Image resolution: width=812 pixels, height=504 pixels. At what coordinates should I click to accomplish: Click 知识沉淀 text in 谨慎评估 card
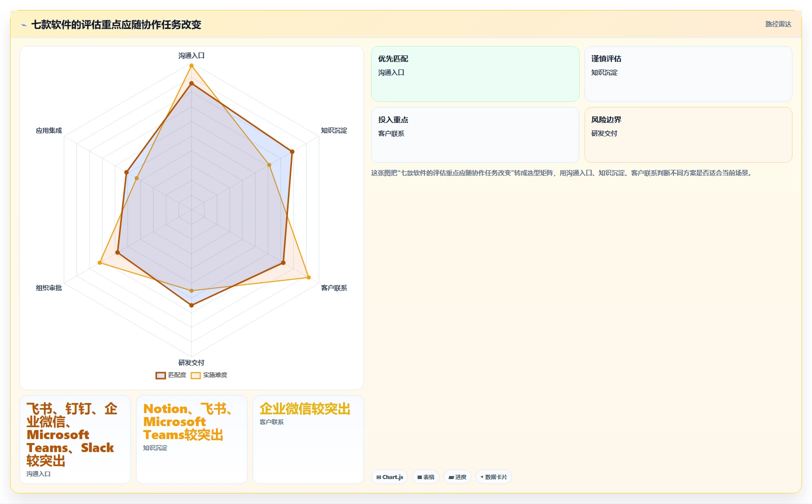click(x=604, y=72)
